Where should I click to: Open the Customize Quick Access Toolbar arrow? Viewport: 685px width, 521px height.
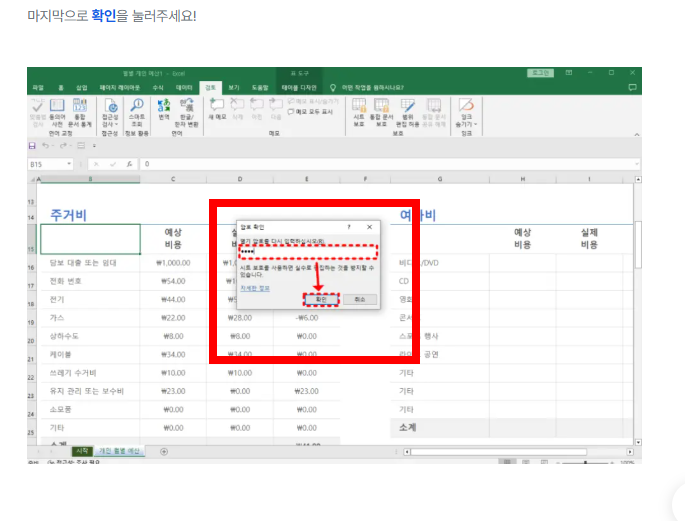click(x=94, y=146)
